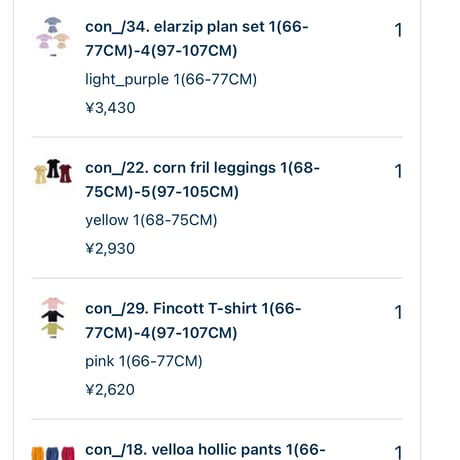Click quantity 1 of Fincott T-shirt
Image resolution: width=460 pixels, height=460 pixels.
398,312
